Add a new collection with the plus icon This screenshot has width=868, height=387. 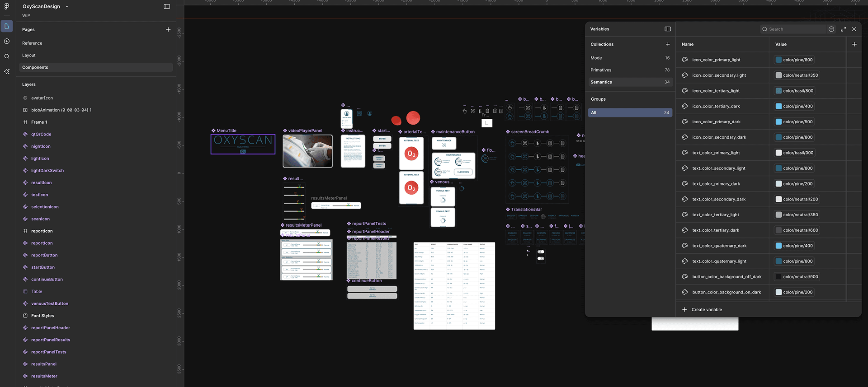(x=668, y=44)
